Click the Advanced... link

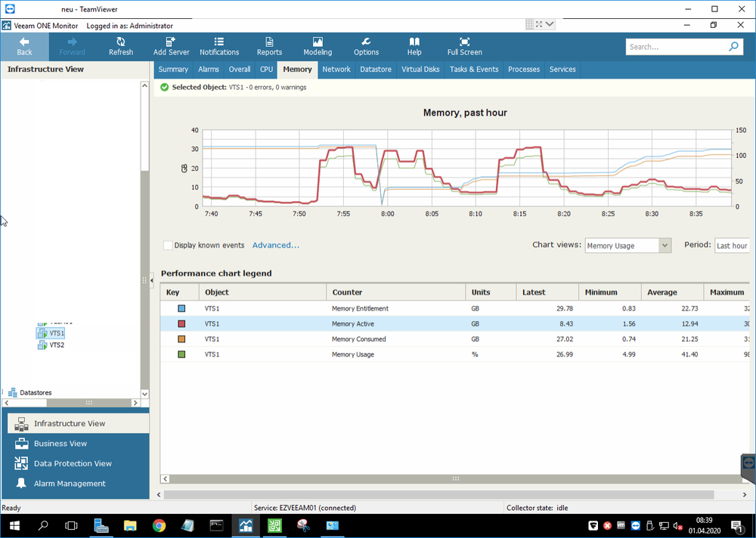pos(276,246)
